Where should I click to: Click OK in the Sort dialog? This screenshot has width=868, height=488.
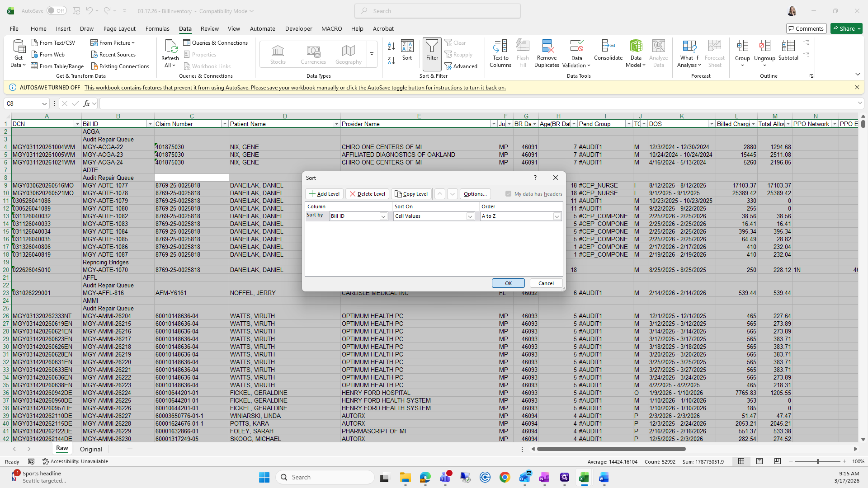(508, 283)
